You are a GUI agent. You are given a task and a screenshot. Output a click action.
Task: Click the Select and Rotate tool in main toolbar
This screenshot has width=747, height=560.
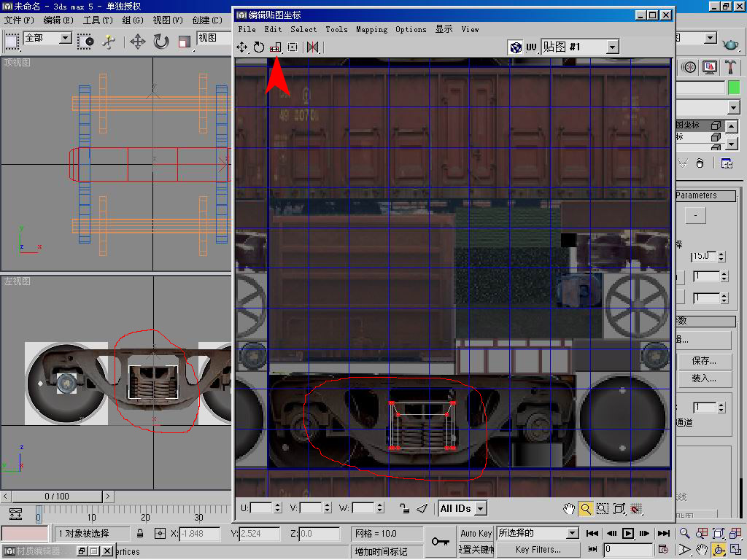(x=161, y=42)
